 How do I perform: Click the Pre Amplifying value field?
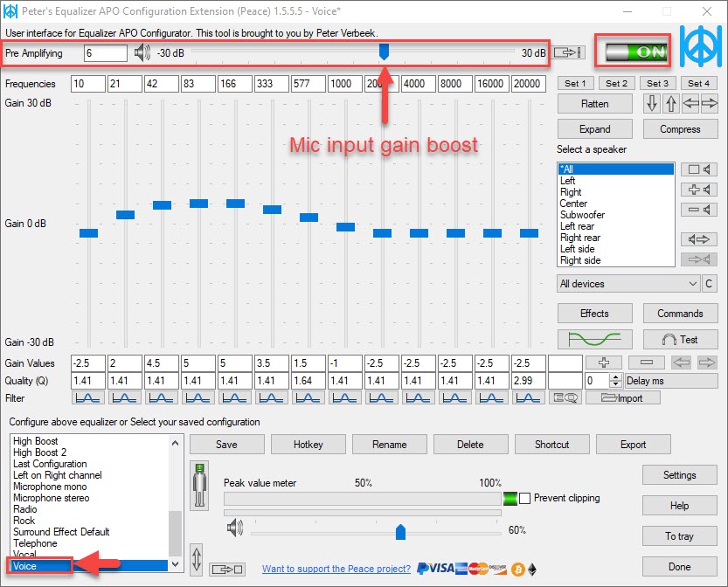click(x=106, y=53)
